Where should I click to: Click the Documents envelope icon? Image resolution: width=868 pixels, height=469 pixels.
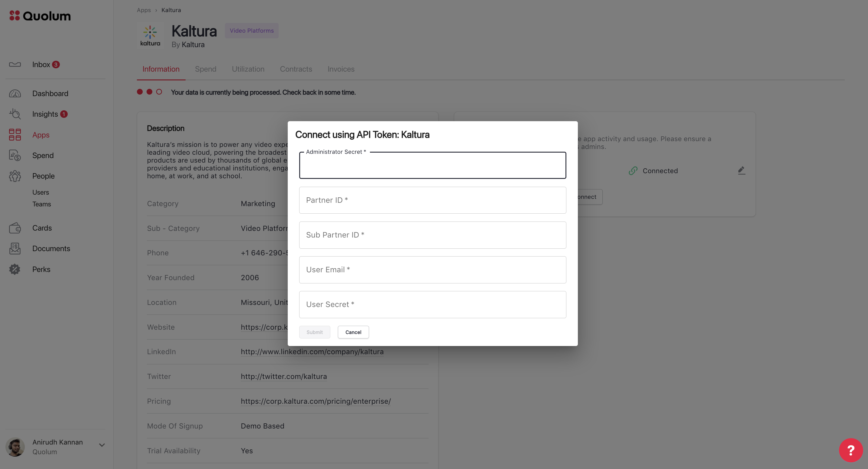tap(15, 249)
